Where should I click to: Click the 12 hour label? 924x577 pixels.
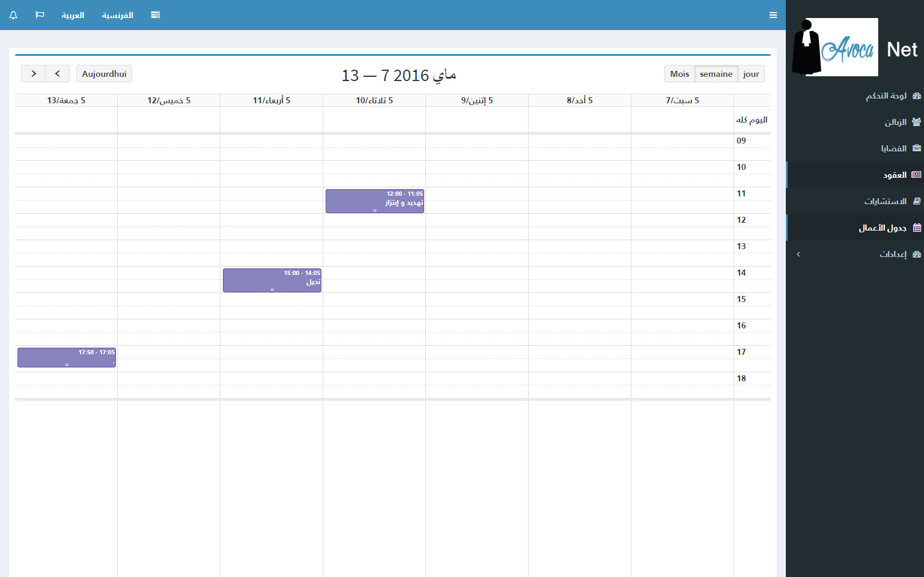[x=741, y=220]
